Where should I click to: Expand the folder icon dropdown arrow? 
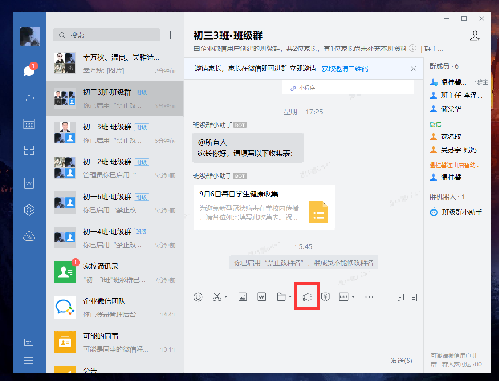290,297
